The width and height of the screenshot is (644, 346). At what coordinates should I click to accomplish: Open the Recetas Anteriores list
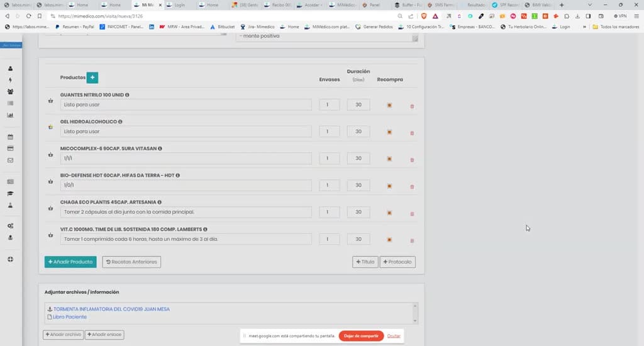click(x=131, y=262)
